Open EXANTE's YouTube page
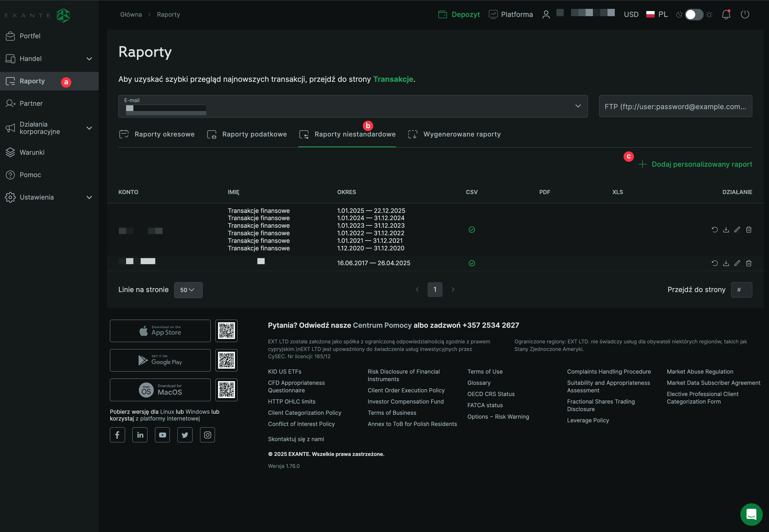The image size is (769, 532). (162, 435)
